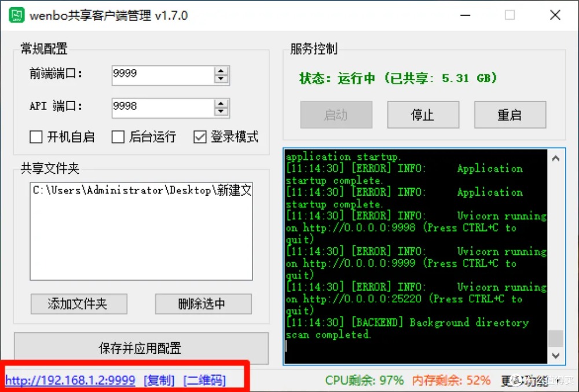Decrease the API 端口 value with down arrow

(x=221, y=111)
